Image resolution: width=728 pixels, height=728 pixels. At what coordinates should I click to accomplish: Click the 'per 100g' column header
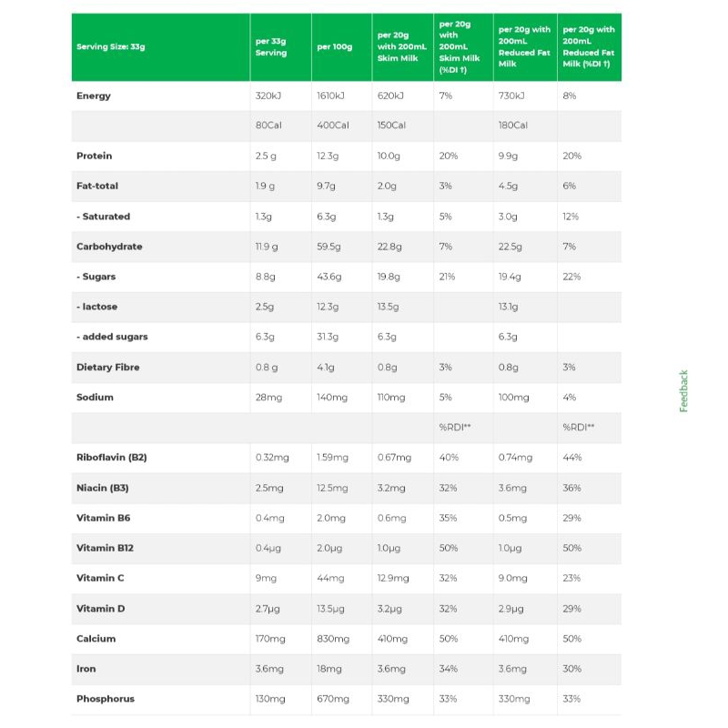(x=335, y=47)
